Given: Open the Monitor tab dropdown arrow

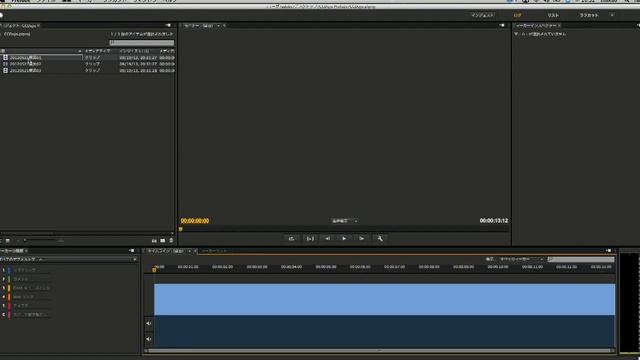Looking at the screenshot, I should tap(218, 26).
